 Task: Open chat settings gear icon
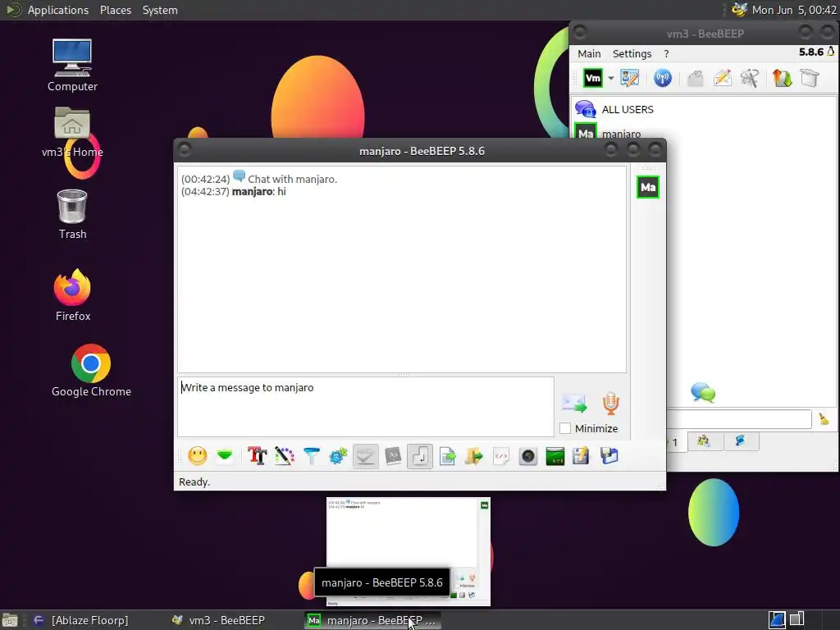pos(338,456)
